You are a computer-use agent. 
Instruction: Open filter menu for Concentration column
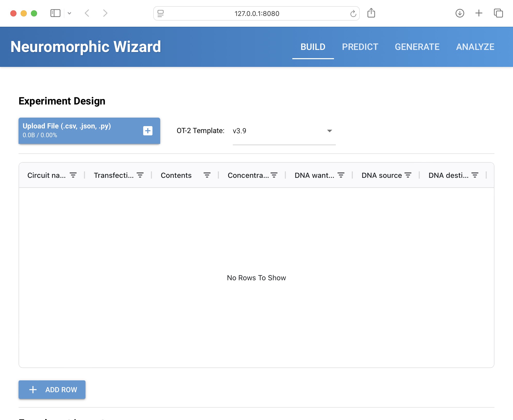[274, 175]
